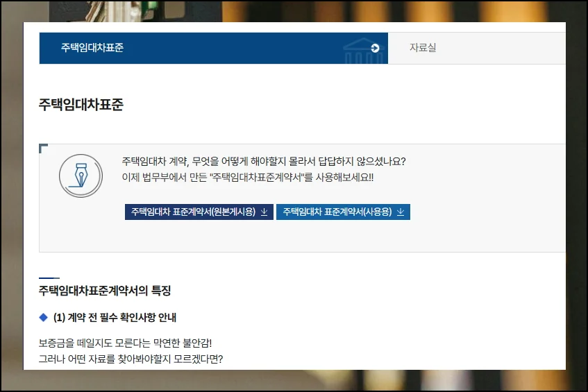588x392 pixels.
Task: Click the short blue line above 특징 heading
Action: click(x=49, y=278)
